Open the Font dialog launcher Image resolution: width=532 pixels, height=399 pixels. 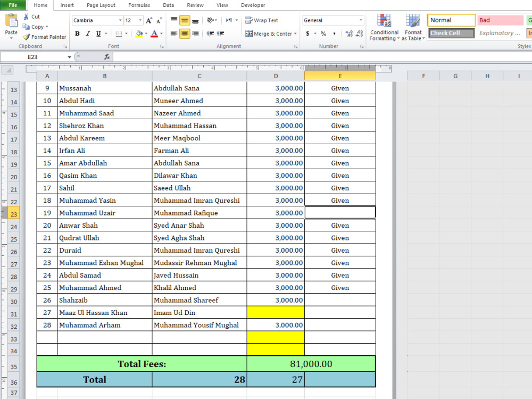(x=162, y=46)
